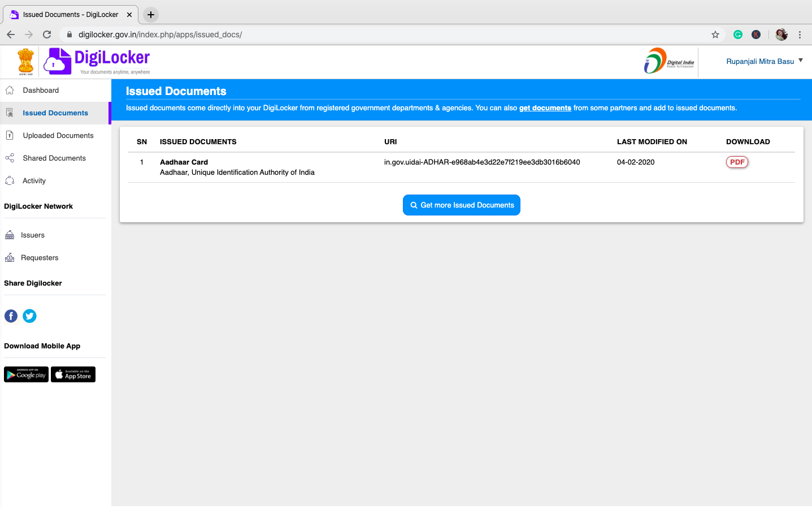Click the Digital India logo
This screenshot has width=812, height=509.
click(669, 61)
